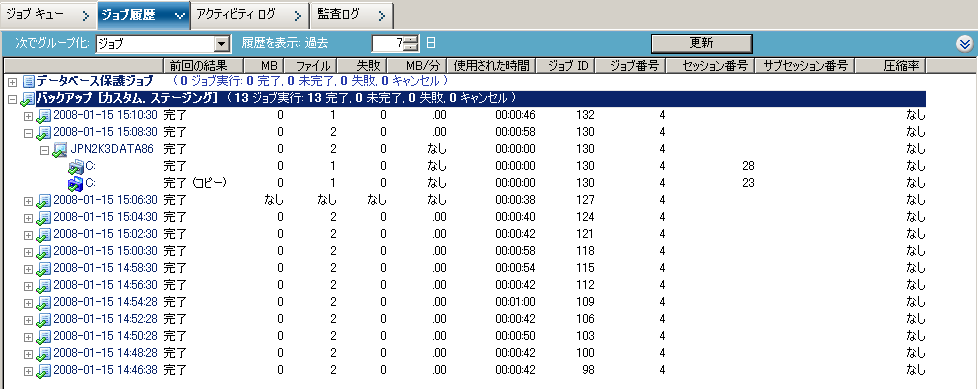
Task: Collapse the JPN2K3DATA86 node
Action: point(43,150)
